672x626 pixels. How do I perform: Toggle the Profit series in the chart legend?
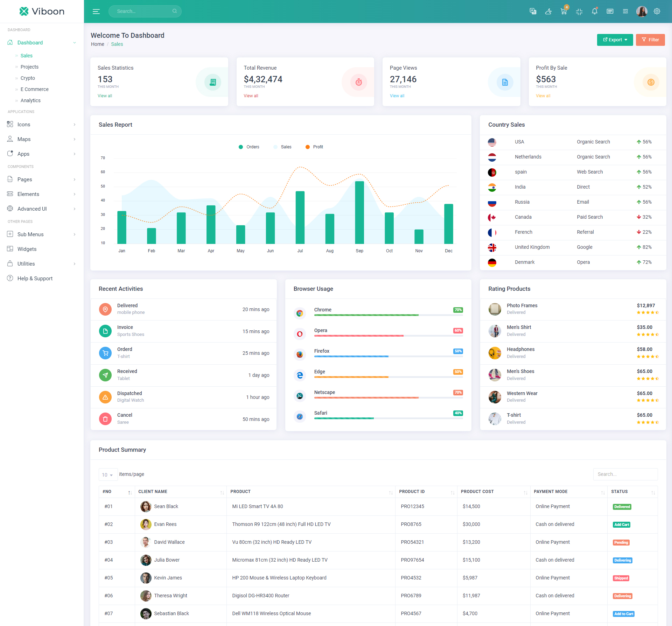pyautogui.click(x=314, y=147)
